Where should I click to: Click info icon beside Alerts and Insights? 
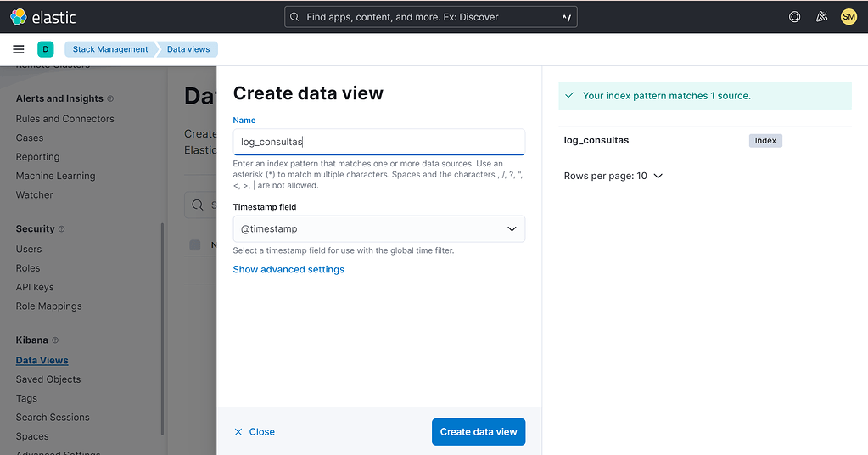tap(111, 99)
